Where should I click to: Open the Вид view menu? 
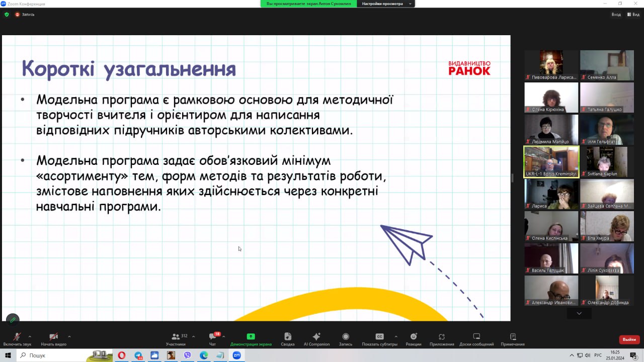point(633,15)
